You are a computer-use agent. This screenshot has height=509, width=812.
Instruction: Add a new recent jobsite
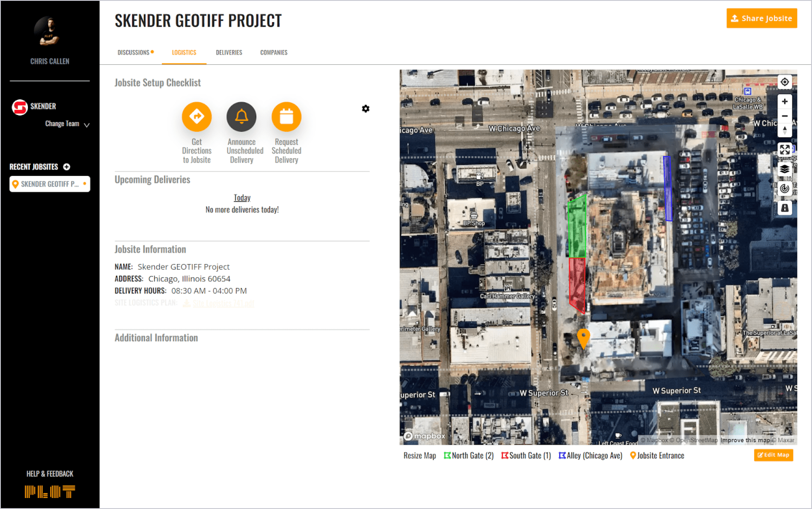click(x=67, y=167)
